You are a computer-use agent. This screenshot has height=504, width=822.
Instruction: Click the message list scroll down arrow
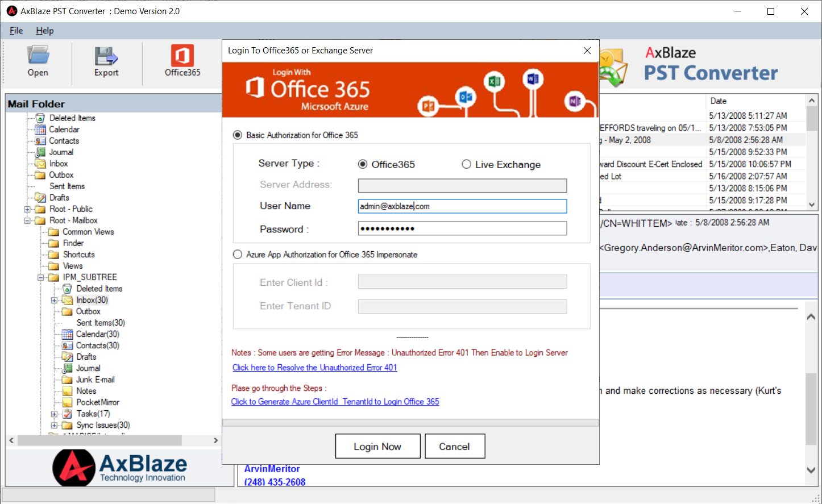click(x=811, y=205)
